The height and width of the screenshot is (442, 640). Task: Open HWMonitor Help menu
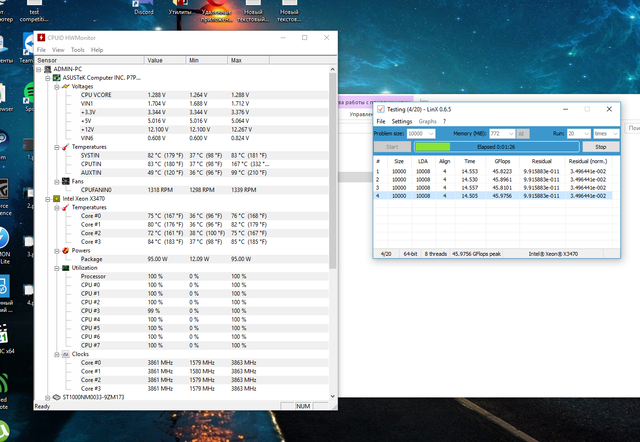pos(97,50)
